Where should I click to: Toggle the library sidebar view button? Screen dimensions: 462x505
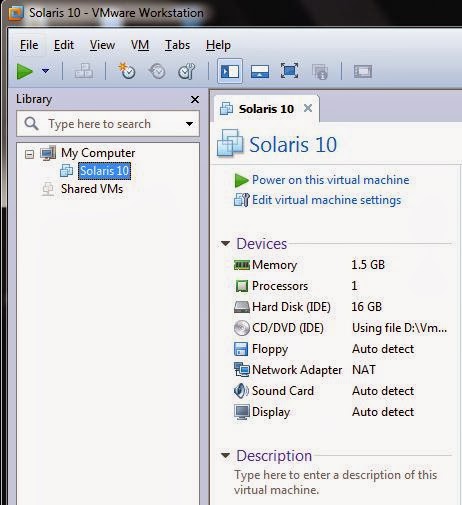(230, 71)
